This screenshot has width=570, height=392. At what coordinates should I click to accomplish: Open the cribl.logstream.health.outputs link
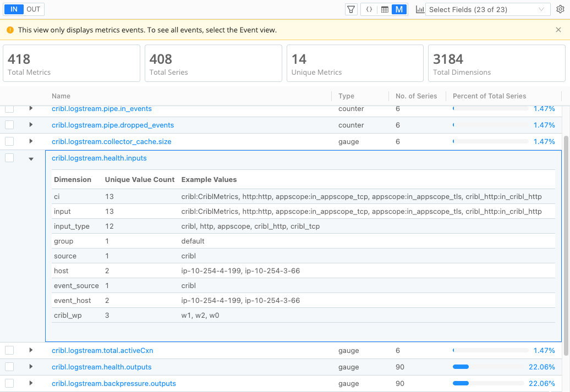(102, 367)
